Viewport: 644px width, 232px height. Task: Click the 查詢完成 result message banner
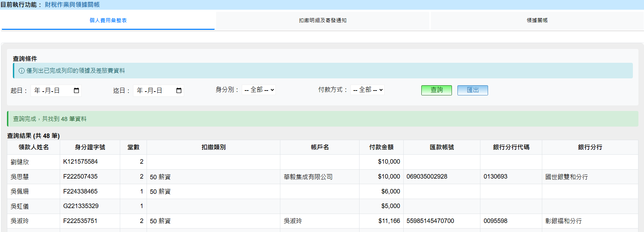323,119
